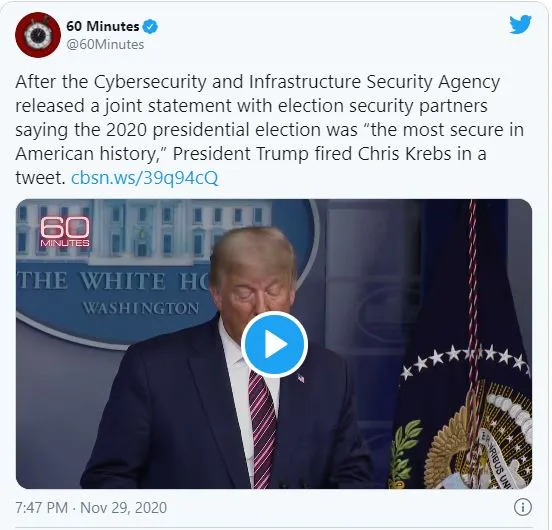The image size is (552, 530).
Task: Open the cbsn.ws/39q94cQ link
Action: pyautogui.click(x=145, y=178)
